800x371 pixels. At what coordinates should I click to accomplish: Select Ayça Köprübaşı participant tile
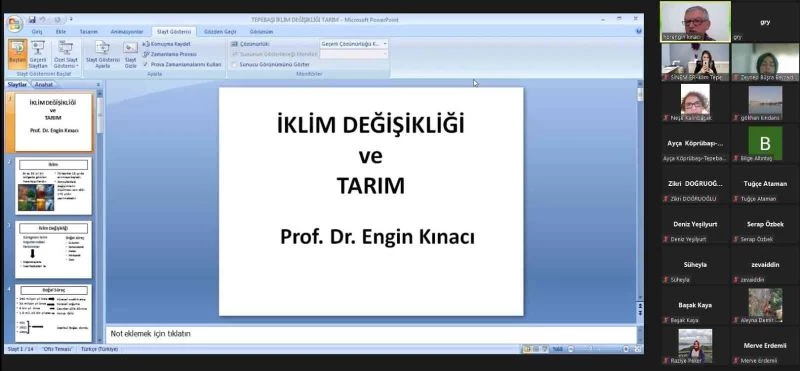pyautogui.click(x=695, y=144)
